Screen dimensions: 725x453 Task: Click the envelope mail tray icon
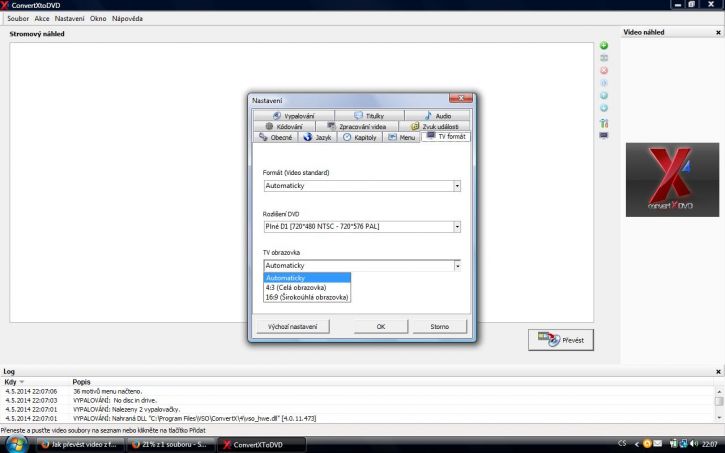coord(657,444)
